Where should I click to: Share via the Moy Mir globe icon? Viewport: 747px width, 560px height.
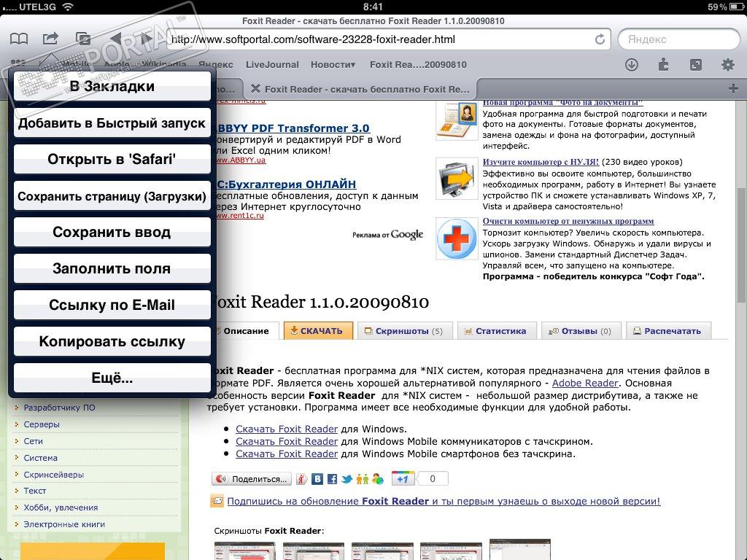[x=378, y=479]
